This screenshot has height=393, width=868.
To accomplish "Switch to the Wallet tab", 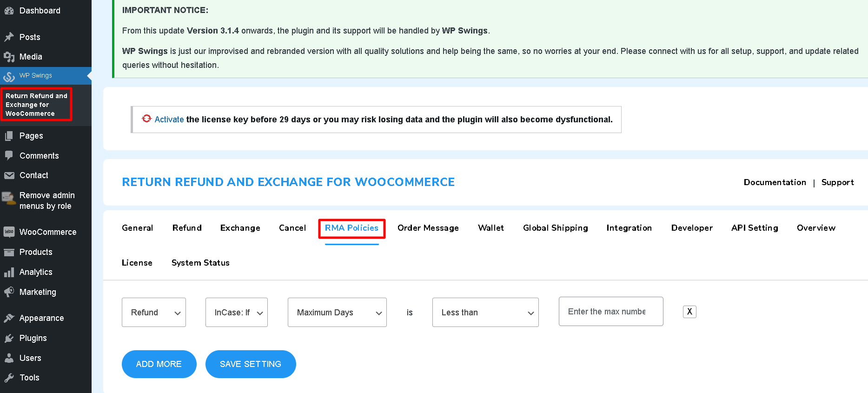I will tap(491, 228).
